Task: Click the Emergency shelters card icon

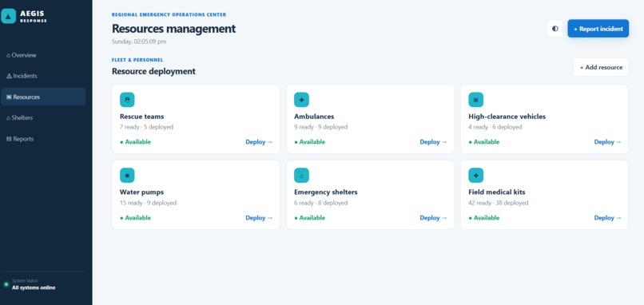Action: click(301, 176)
